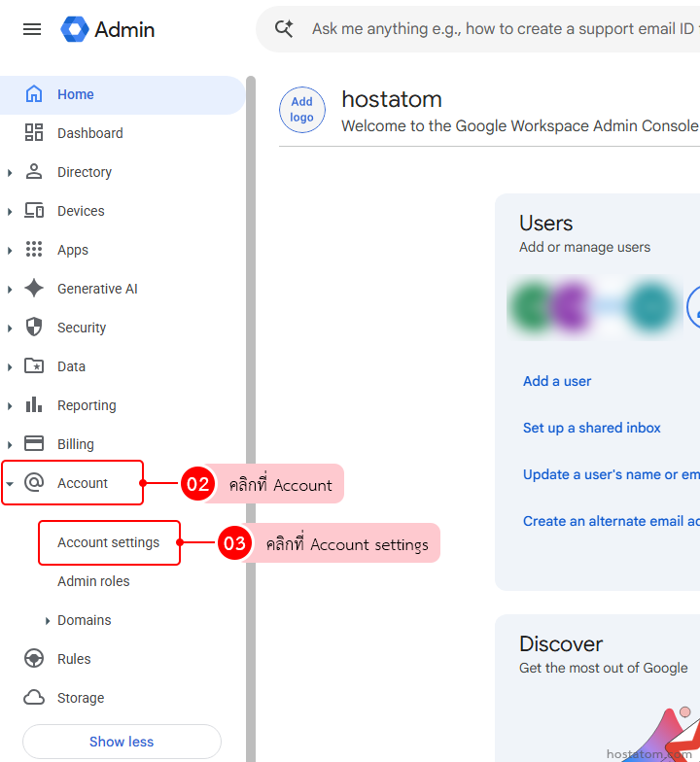
Task: Click the Home house icon
Action: pos(33,93)
